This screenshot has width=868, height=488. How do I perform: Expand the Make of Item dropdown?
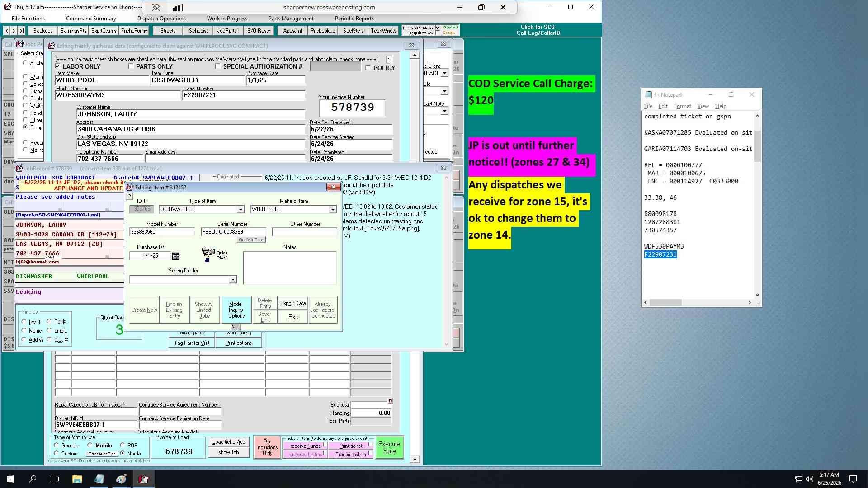point(333,210)
